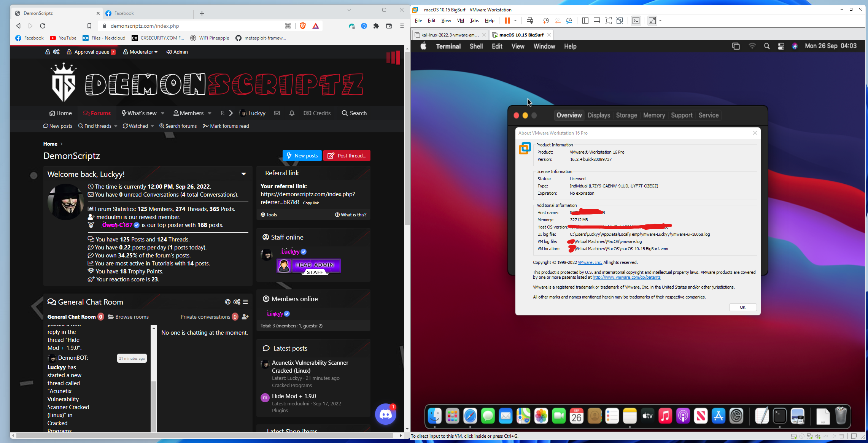This screenshot has width=868, height=443.
Task: Switch to Memory tab in About Mac
Action: pyautogui.click(x=654, y=115)
